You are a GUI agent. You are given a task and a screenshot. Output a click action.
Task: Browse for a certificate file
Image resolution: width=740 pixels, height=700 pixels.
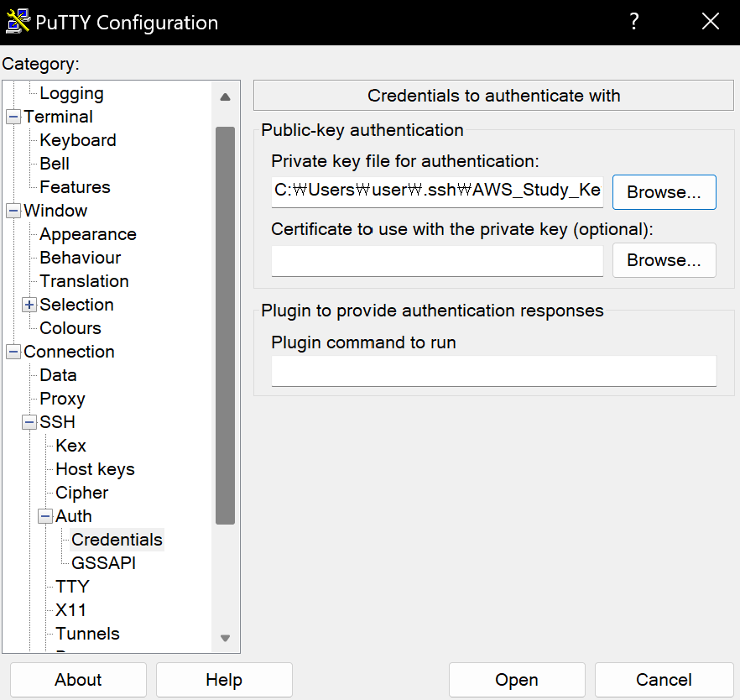coord(664,260)
